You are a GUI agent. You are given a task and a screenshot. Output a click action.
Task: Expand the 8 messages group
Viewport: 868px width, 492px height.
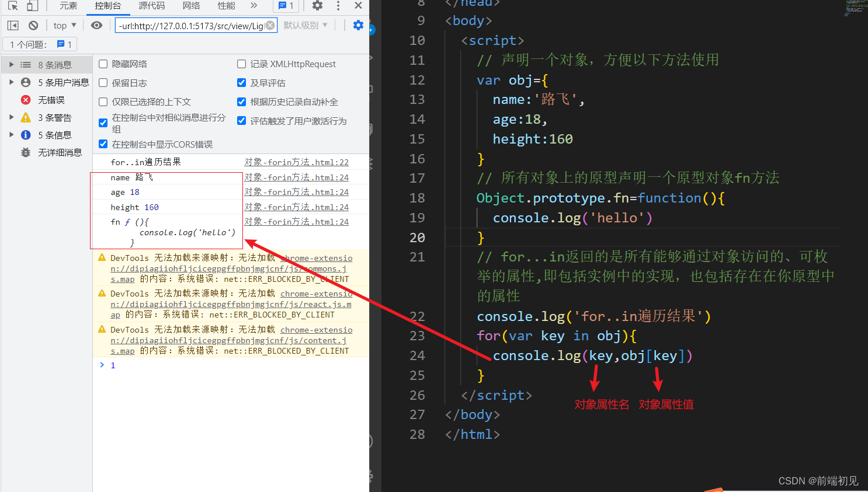click(11, 65)
